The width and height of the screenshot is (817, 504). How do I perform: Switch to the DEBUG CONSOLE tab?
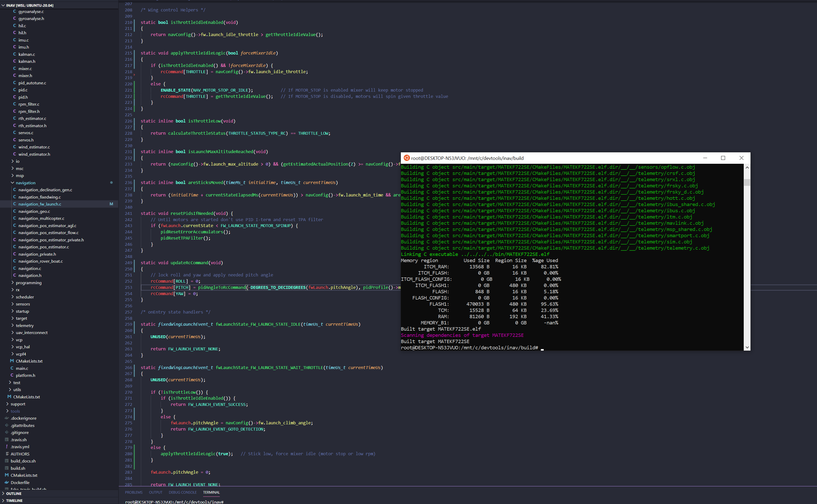click(182, 492)
